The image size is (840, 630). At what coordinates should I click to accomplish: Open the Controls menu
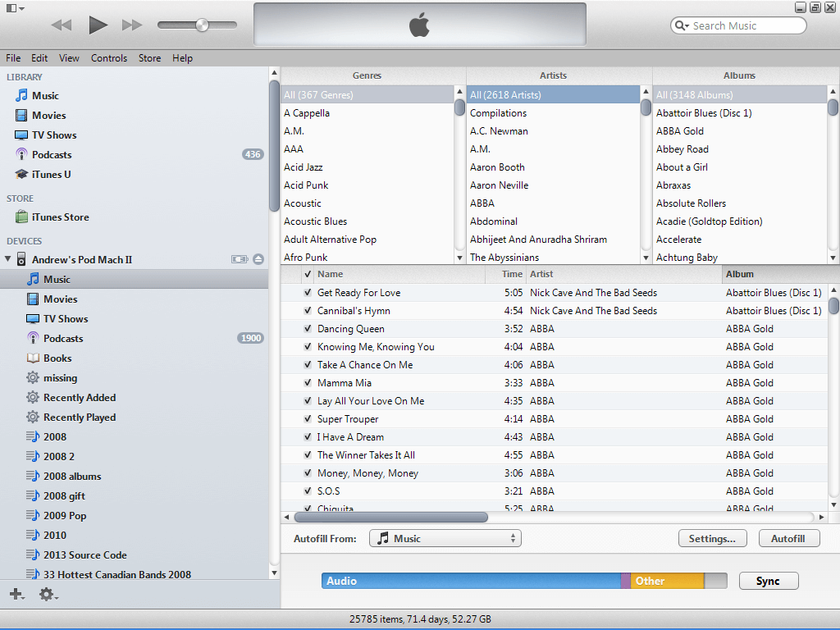pyautogui.click(x=109, y=58)
